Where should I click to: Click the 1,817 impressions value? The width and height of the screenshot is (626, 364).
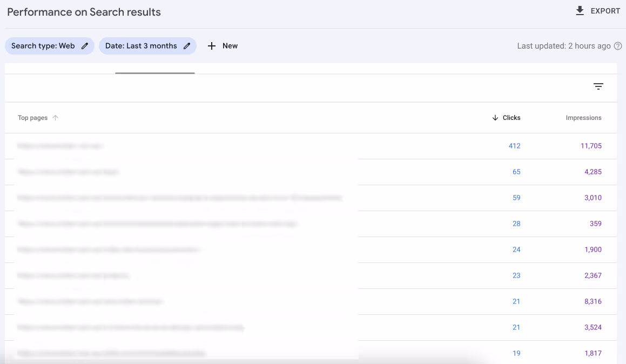[593, 354]
